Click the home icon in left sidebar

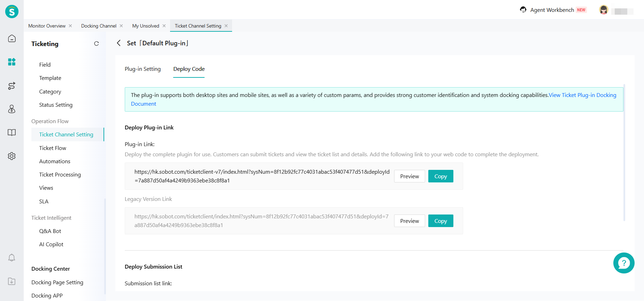pos(12,38)
